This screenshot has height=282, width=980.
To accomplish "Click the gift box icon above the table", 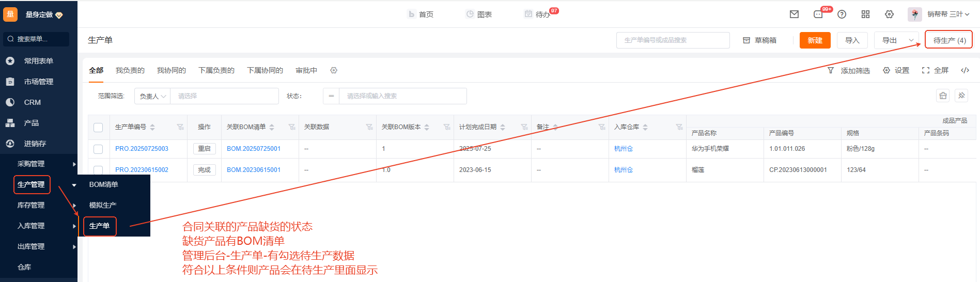I will coord(943,96).
